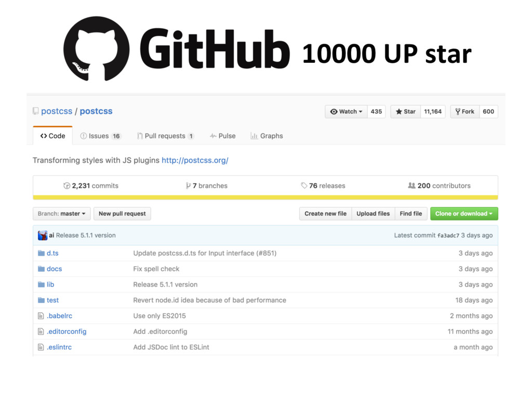This screenshot has height=399, width=532.
Task: Click the releases tag icon
Action: [x=304, y=185]
